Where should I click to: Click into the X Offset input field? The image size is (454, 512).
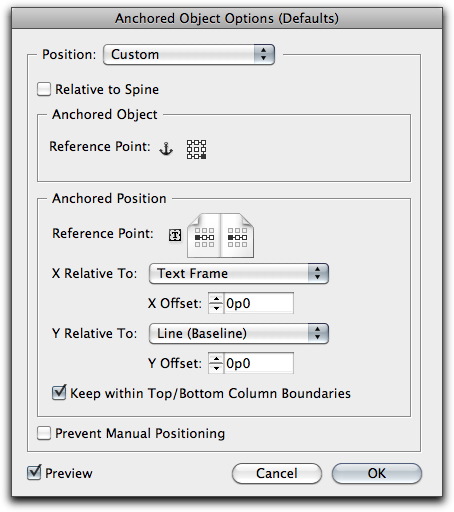click(x=259, y=303)
